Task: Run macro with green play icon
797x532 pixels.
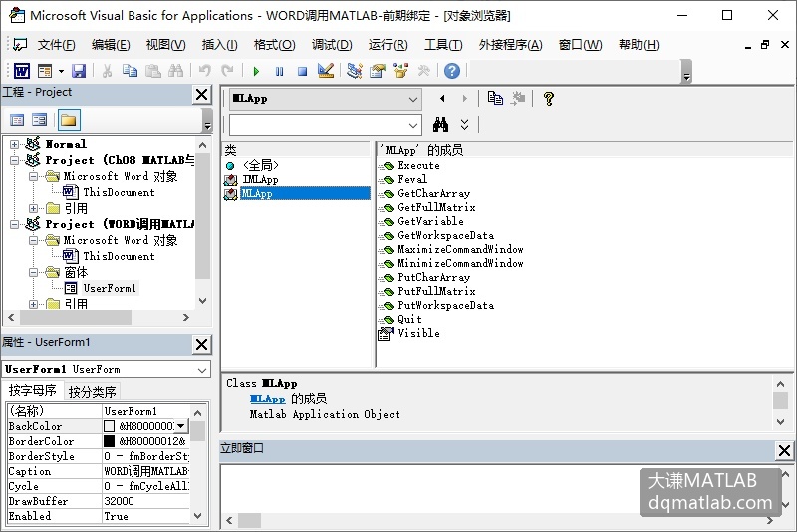Action: [x=256, y=71]
